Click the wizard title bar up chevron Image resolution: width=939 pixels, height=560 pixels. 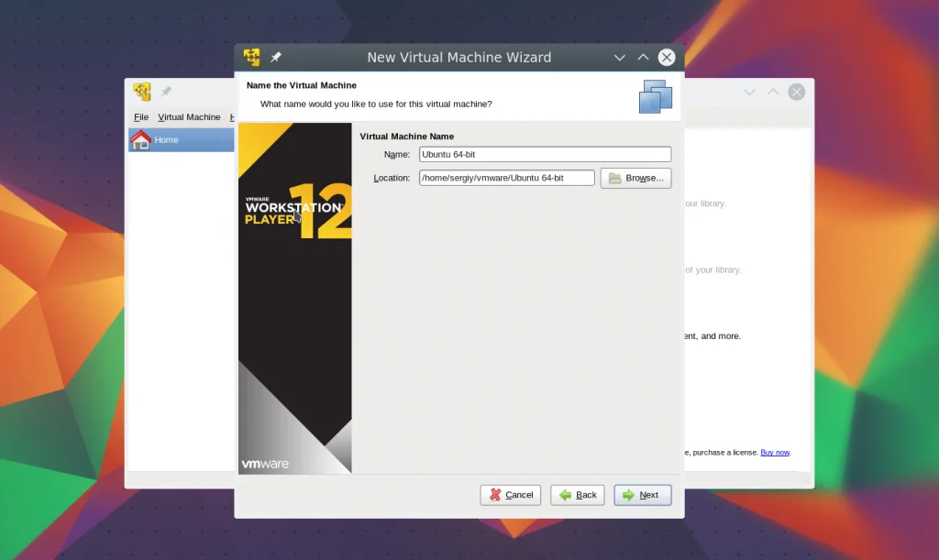[643, 58]
